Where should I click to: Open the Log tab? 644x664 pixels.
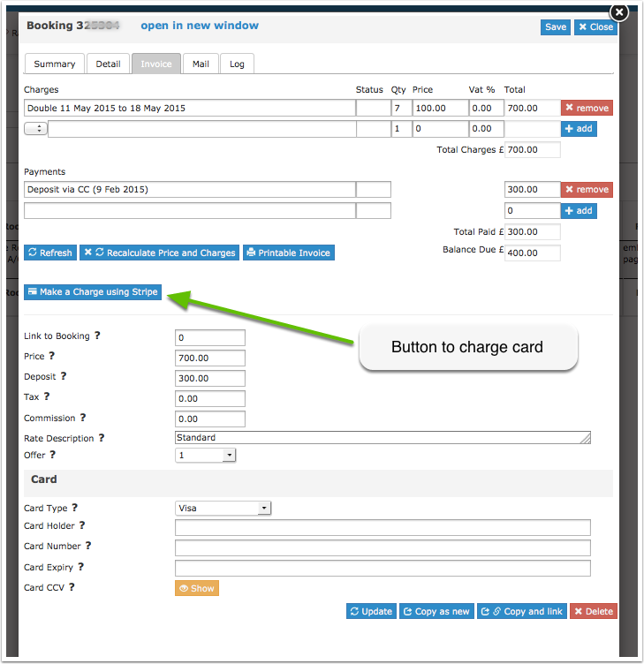pos(237,64)
